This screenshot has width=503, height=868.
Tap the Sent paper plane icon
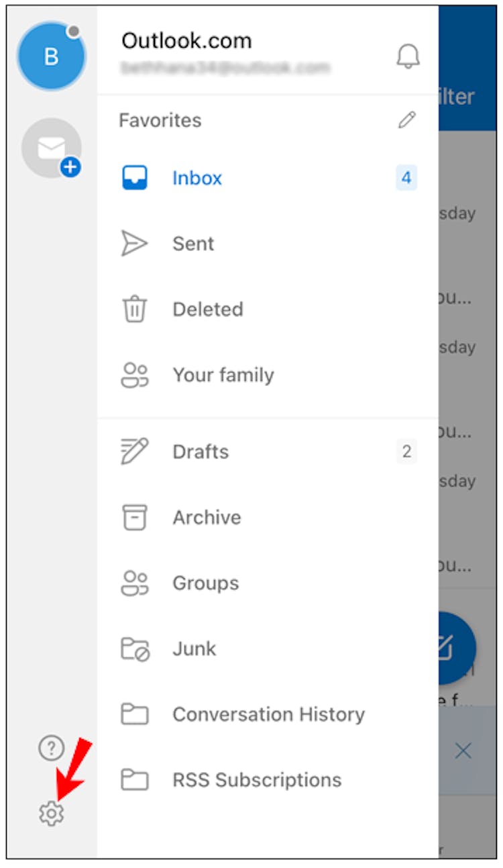point(134,244)
